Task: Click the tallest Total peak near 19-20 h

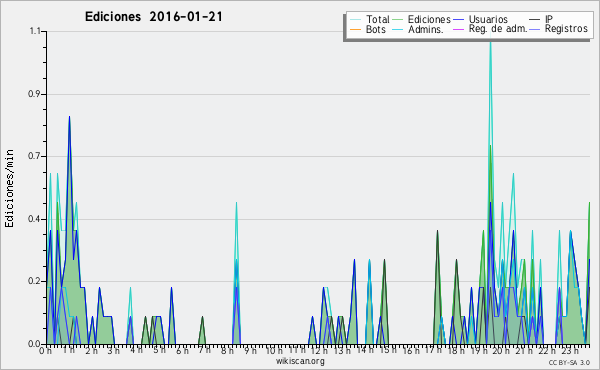Action: pyautogui.click(x=490, y=42)
